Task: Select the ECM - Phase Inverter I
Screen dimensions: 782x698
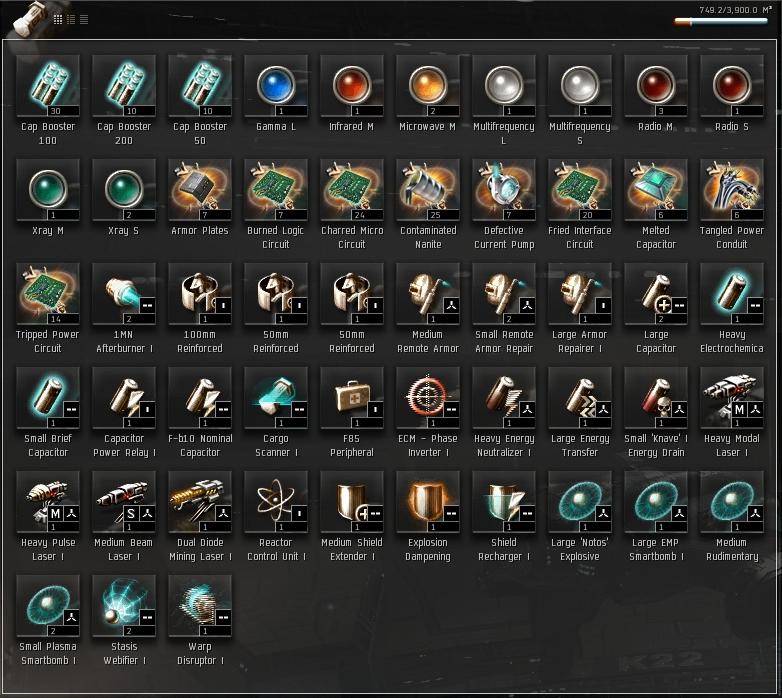Action: [428, 398]
